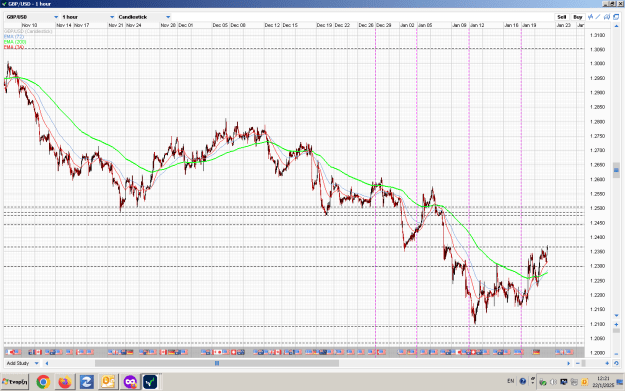This screenshot has height=391, width=625.
Task: Click the Jan 12 date label
Action: (x=477, y=25)
